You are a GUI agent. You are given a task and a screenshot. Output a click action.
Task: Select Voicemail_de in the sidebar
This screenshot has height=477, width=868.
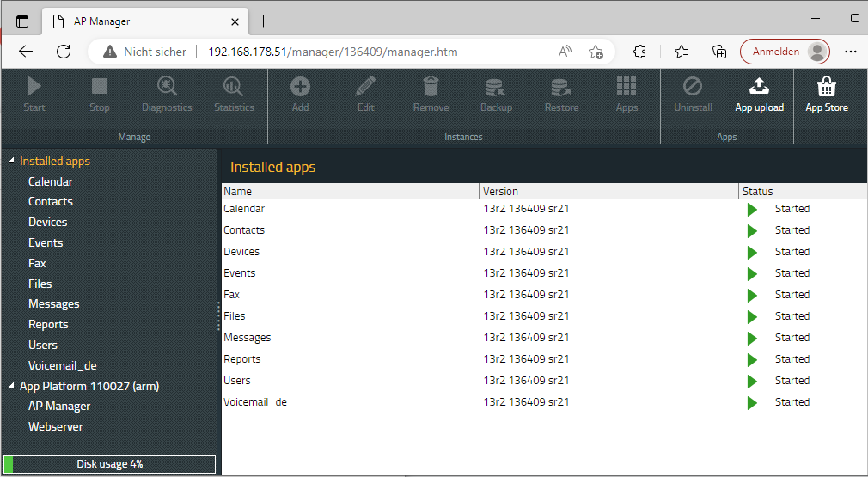(x=62, y=365)
